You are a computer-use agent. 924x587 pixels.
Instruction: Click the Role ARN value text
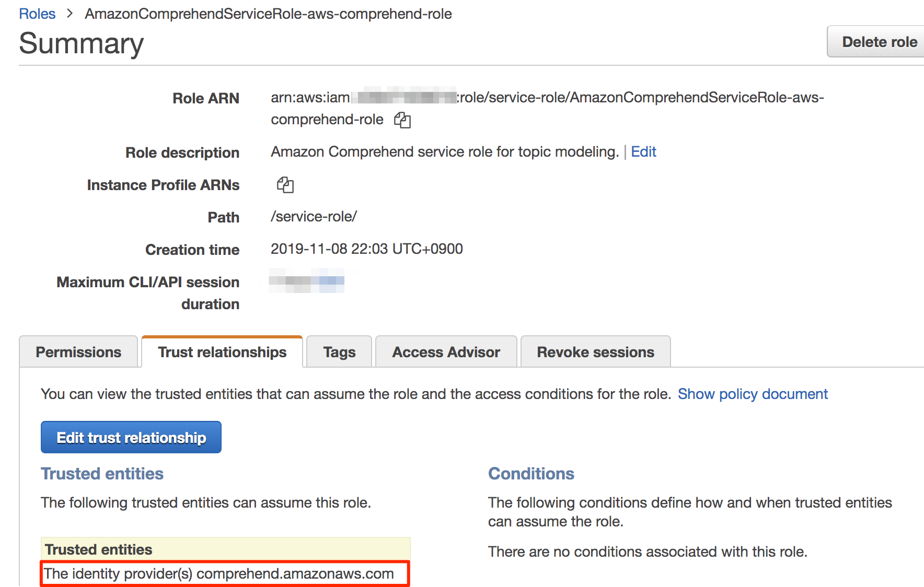pyautogui.click(x=547, y=108)
